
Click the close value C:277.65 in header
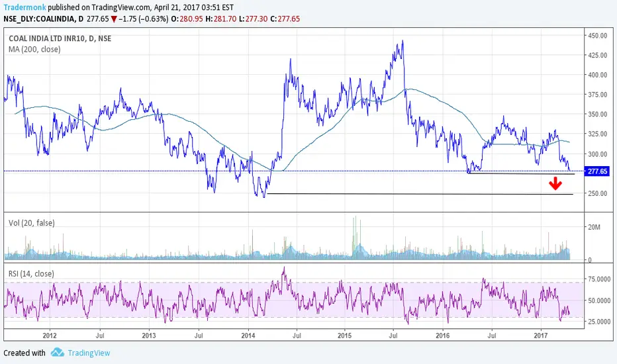(x=285, y=19)
